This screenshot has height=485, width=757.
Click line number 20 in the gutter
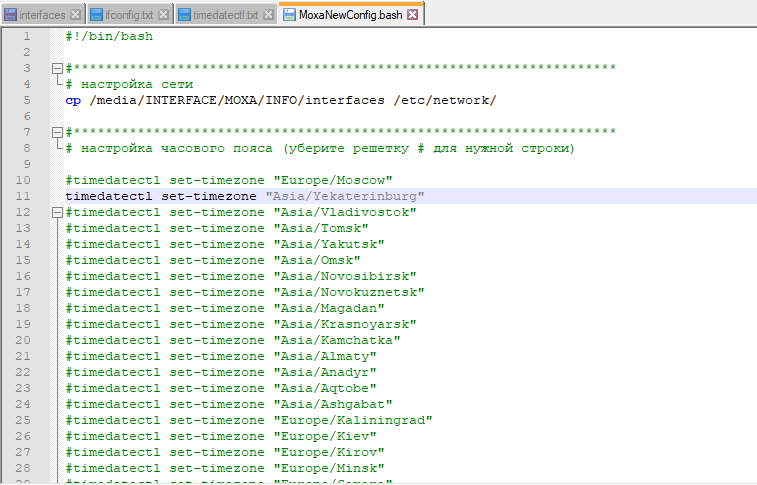coord(24,340)
